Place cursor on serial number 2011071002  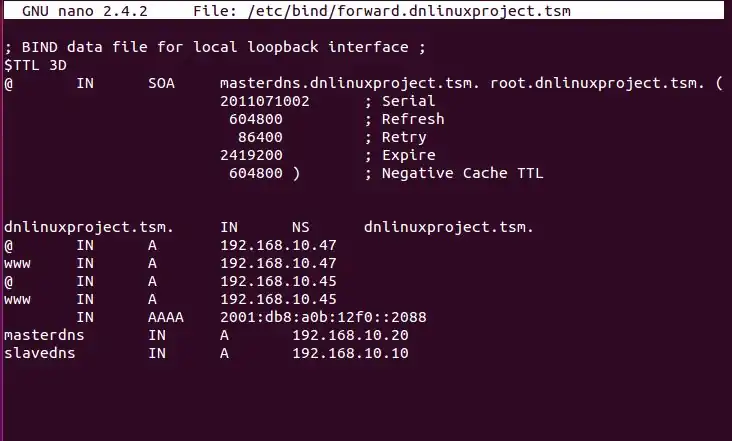[264, 101]
